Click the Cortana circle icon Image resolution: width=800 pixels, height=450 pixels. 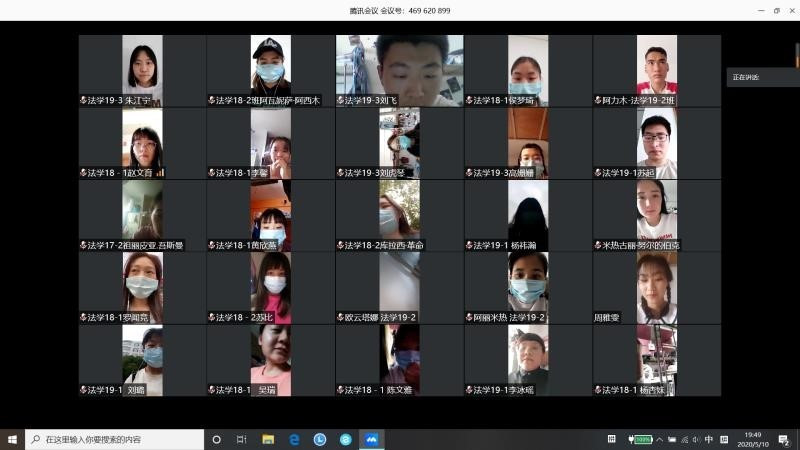216,439
